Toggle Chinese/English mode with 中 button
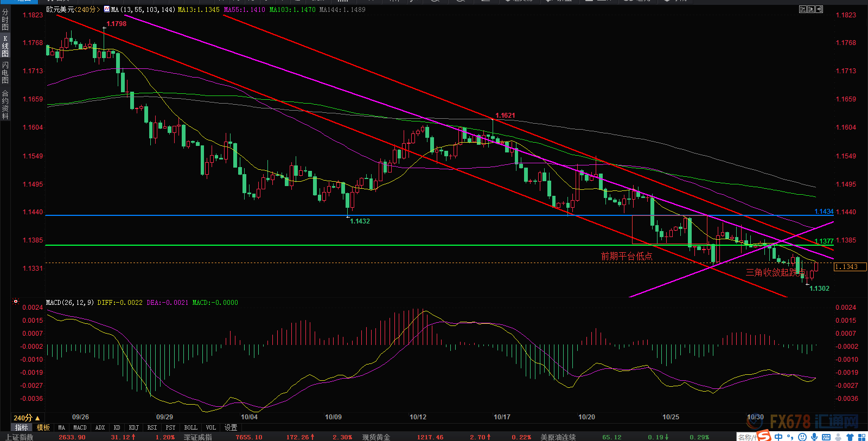The image size is (868, 441). (778, 437)
